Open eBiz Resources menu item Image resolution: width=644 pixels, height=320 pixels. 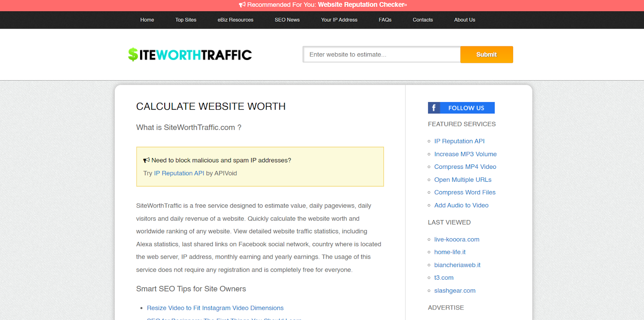click(x=235, y=20)
